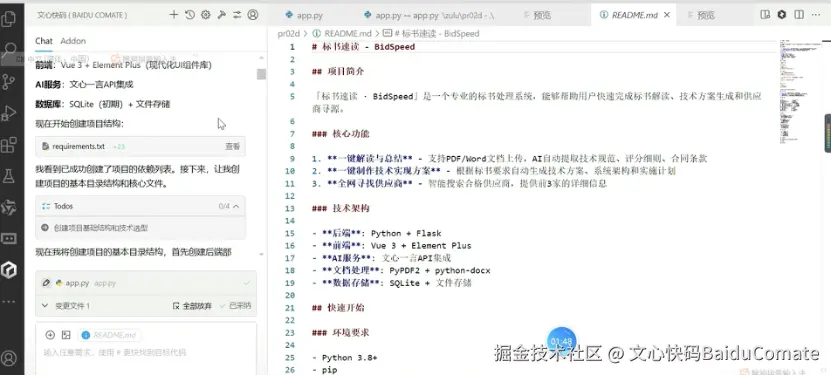Screen dimensions: 832x376
Task: Click the Python 3.8+ line
Action: tap(344, 357)
